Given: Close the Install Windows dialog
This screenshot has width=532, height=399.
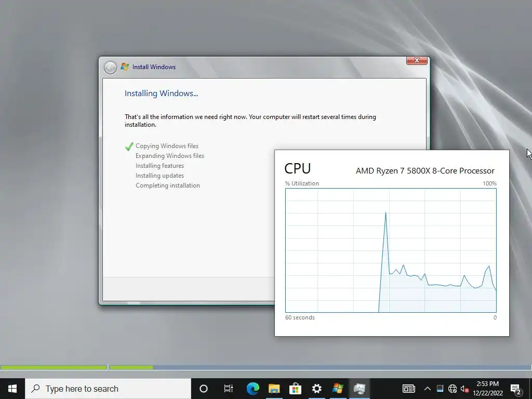Looking at the screenshot, I should click(417, 60).
